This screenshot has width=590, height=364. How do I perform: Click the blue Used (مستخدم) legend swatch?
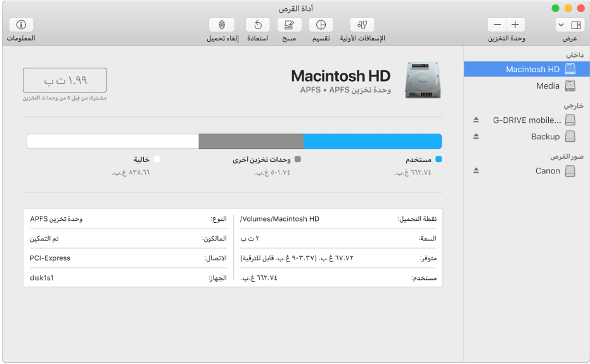pyautogui.click(x=439, y=159)
